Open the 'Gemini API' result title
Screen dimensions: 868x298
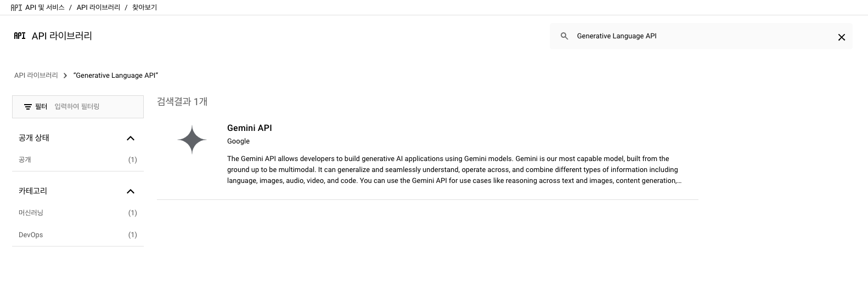pyautogui.click(x=250, y=128)
